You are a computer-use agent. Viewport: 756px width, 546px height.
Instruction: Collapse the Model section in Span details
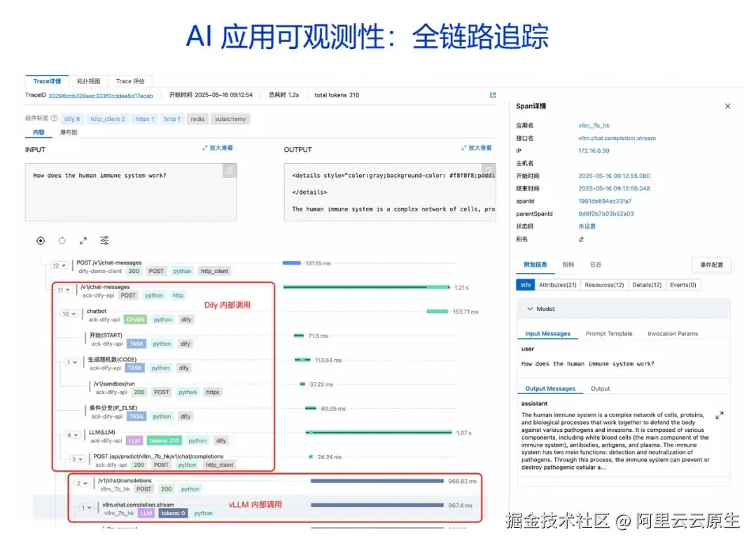[532, 307]
